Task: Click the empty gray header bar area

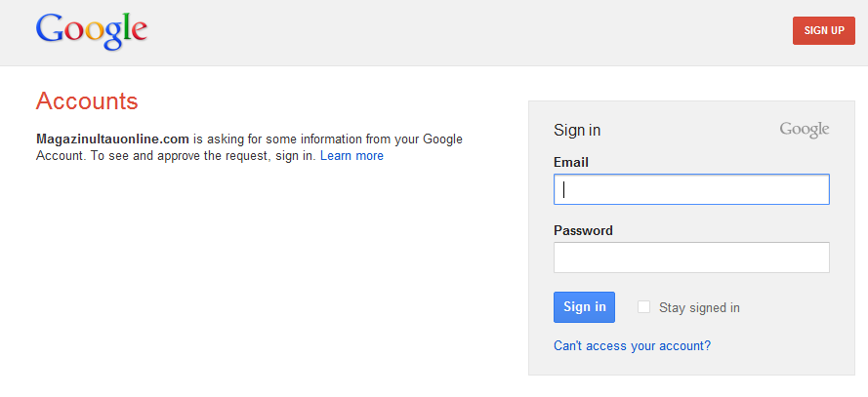Action: point(471,32)
